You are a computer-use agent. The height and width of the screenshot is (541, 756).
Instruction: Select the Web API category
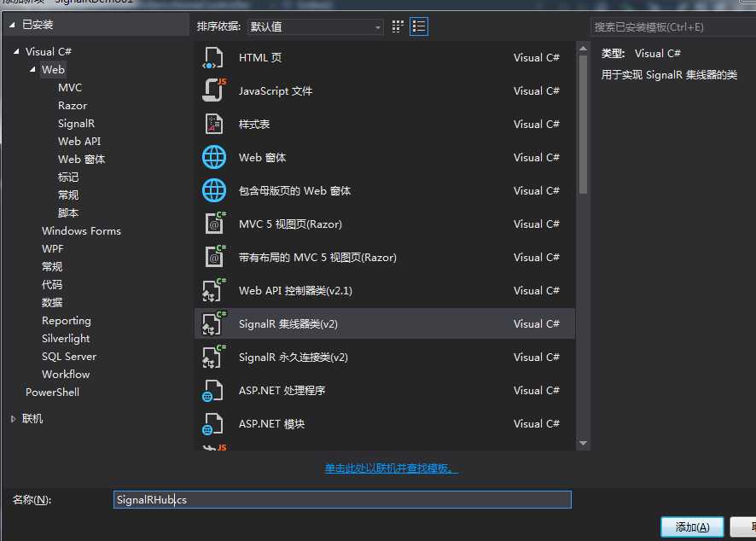point(79,142)
